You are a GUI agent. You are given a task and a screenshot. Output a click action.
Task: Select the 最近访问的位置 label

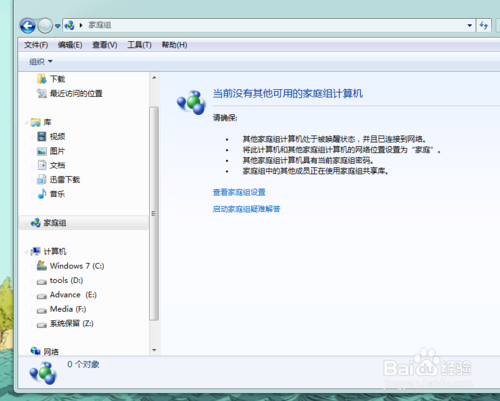point(76,93)
